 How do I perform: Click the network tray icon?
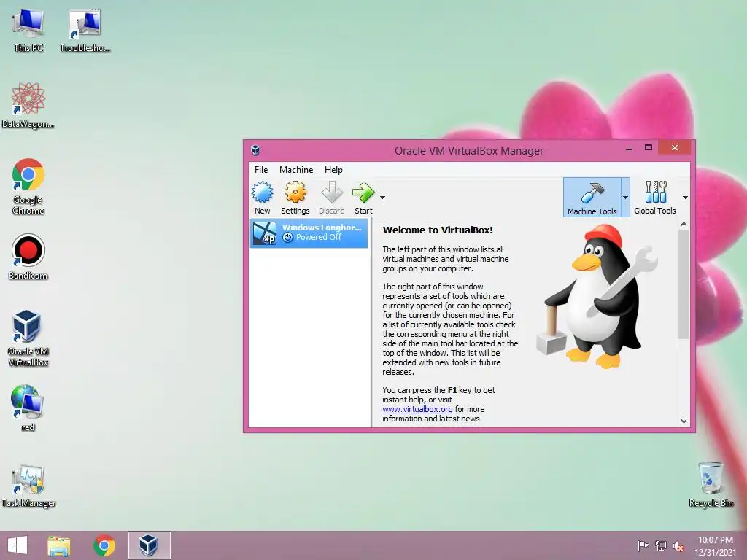coord(661,545)
